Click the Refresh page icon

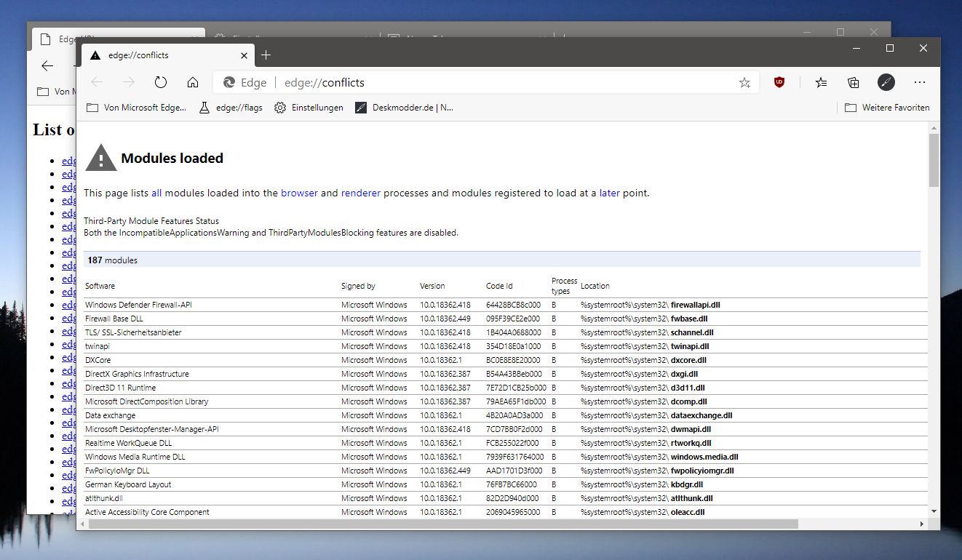[x=161, y=82]
